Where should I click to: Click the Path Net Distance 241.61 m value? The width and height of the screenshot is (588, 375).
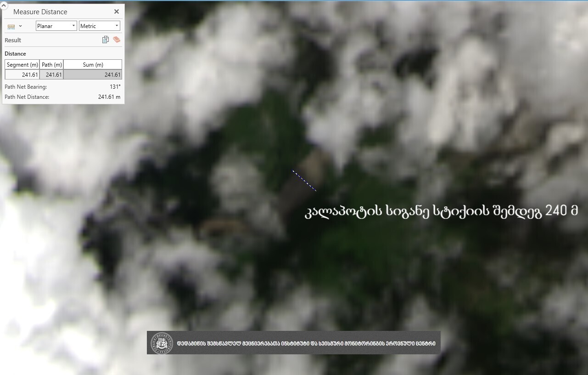(109, 97)
